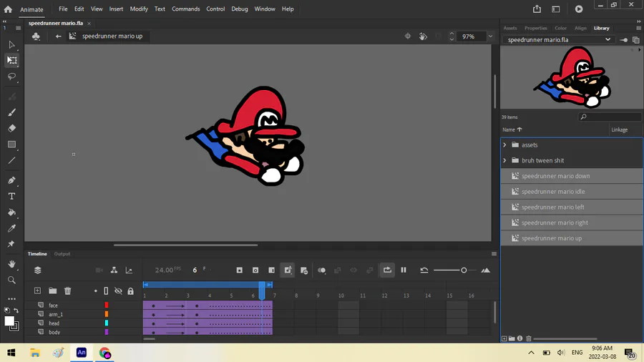The height and width of the screenshot is (362, 644).
Task: Show parenting view in timeline
Action: 114,270
